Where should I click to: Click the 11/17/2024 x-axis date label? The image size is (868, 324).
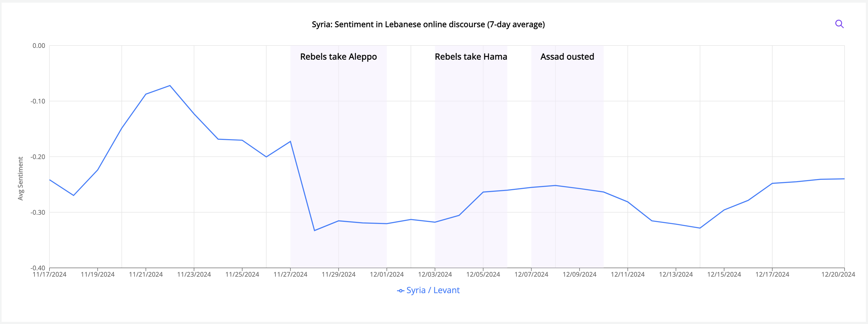tap(49, 275)
